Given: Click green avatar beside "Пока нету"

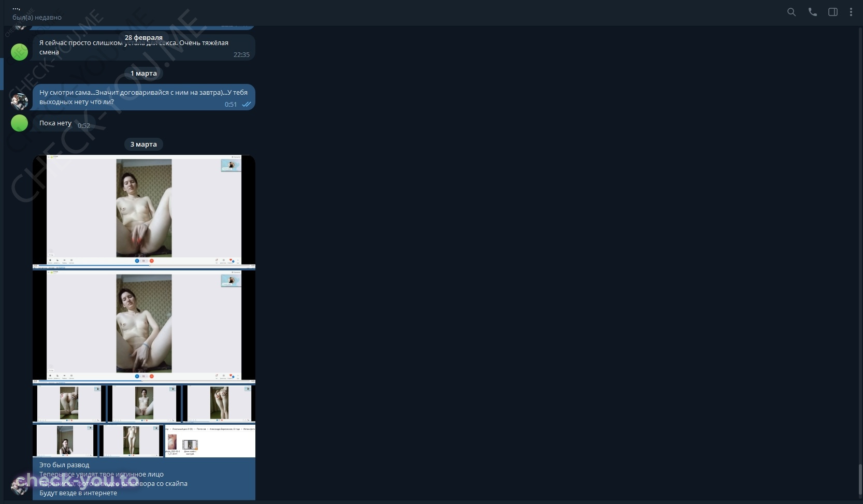Looking at the screenshot, I should [20, 123].
